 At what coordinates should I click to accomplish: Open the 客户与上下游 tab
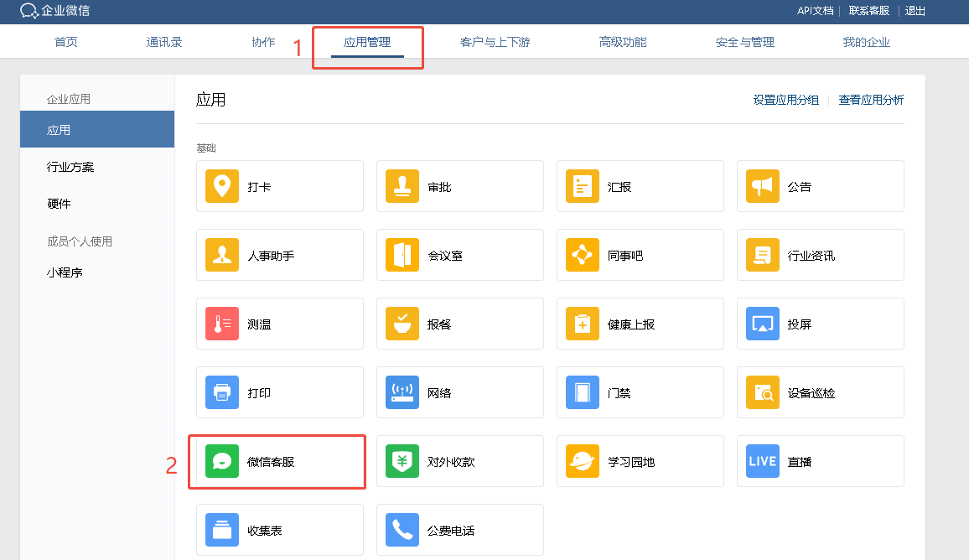pos(495,42)
